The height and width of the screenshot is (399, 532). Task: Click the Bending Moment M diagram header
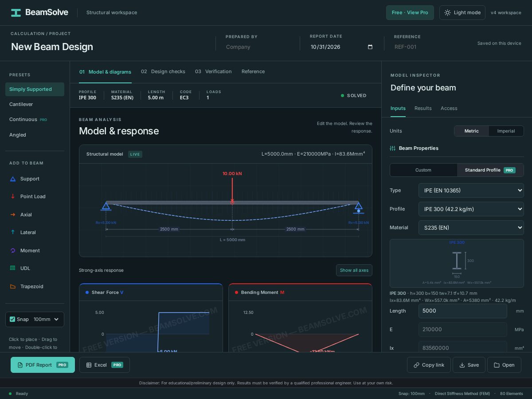[300, 292]
